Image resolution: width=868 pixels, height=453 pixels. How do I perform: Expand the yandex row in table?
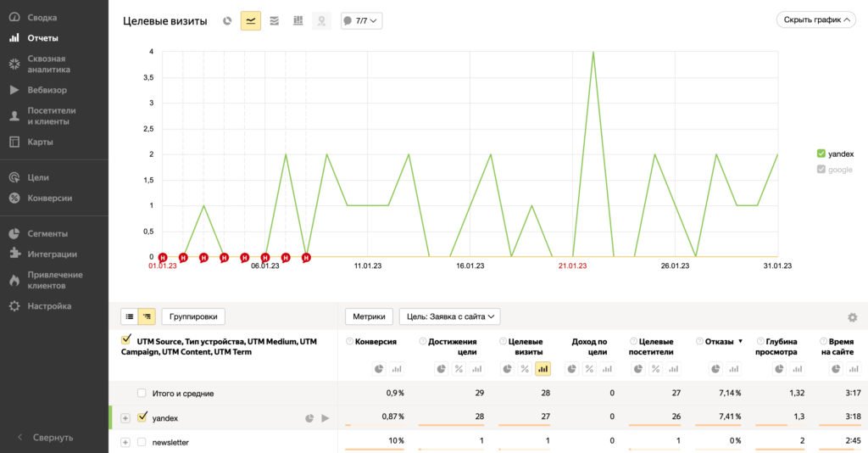coord(125,418)
